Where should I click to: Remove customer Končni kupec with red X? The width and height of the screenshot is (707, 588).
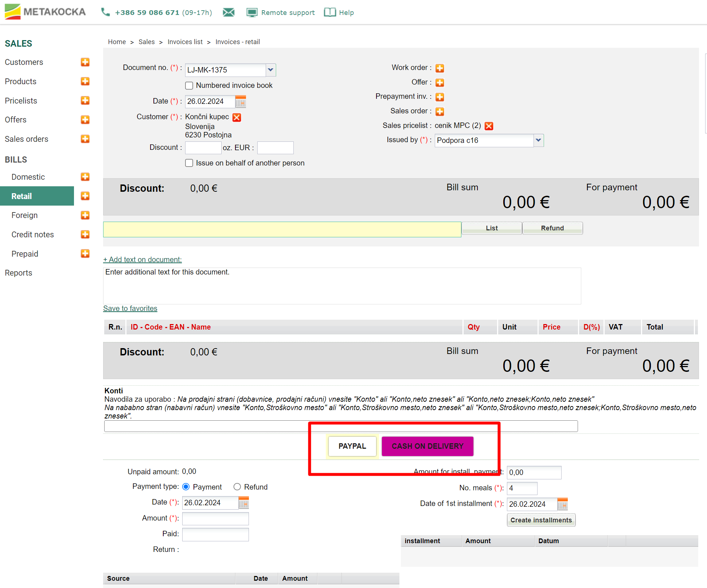(237, 117)
